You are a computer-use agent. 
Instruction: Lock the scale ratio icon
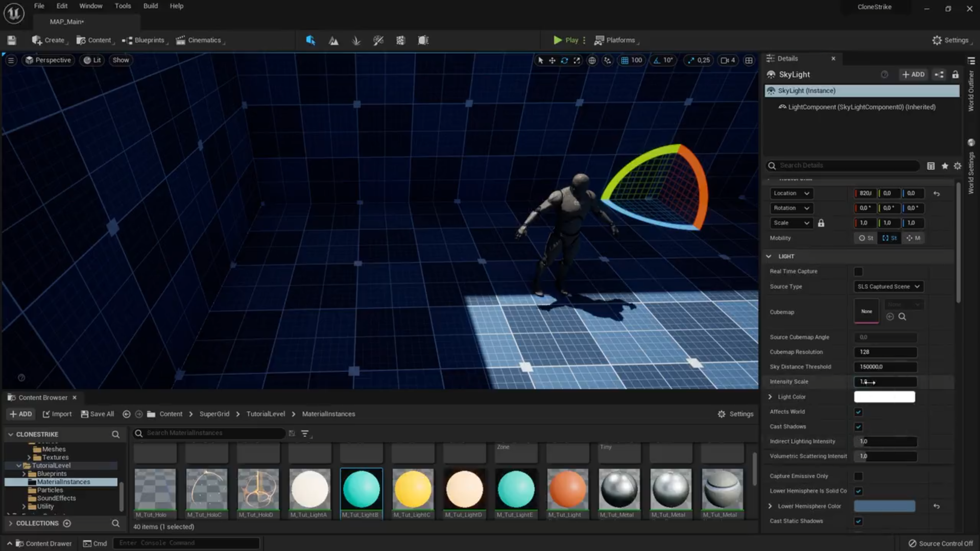(821, 223)
